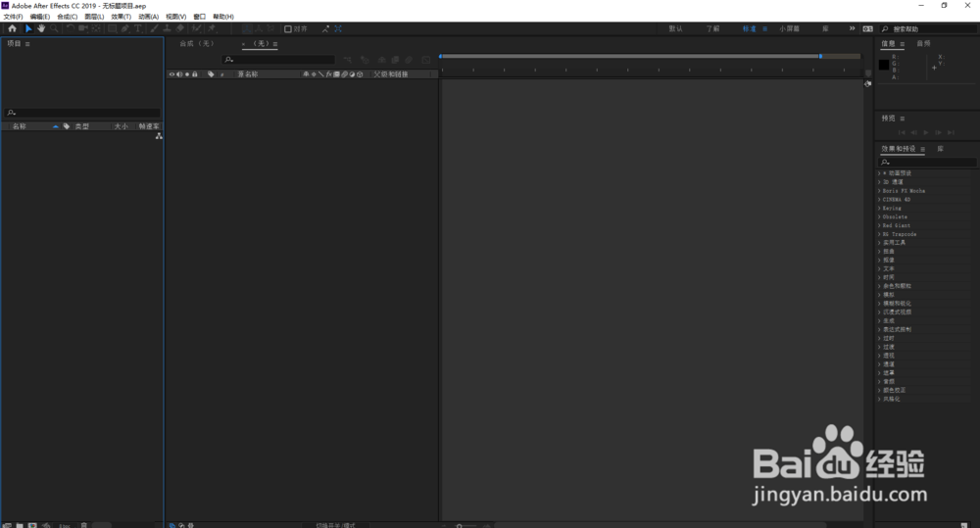The height and width of the screenshot is (528, 980).
Task: Open the 预览 panel menu icon
Action: pos(903,119)
